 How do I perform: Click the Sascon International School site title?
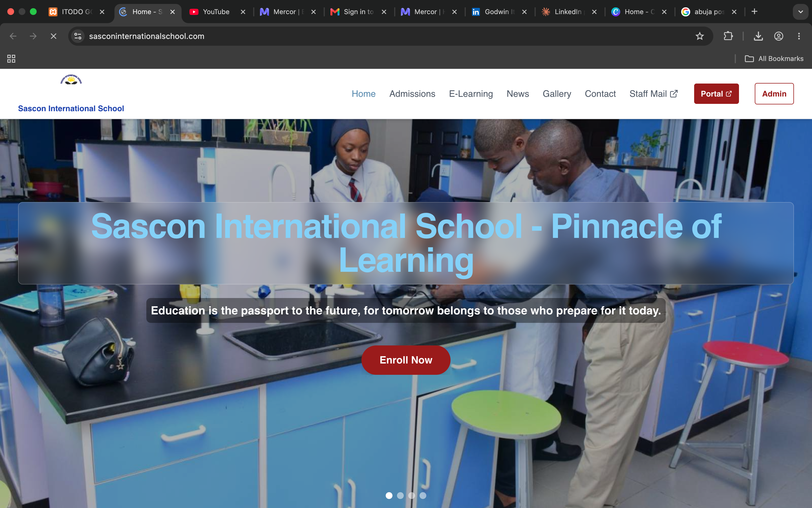[x=71, y=109]
